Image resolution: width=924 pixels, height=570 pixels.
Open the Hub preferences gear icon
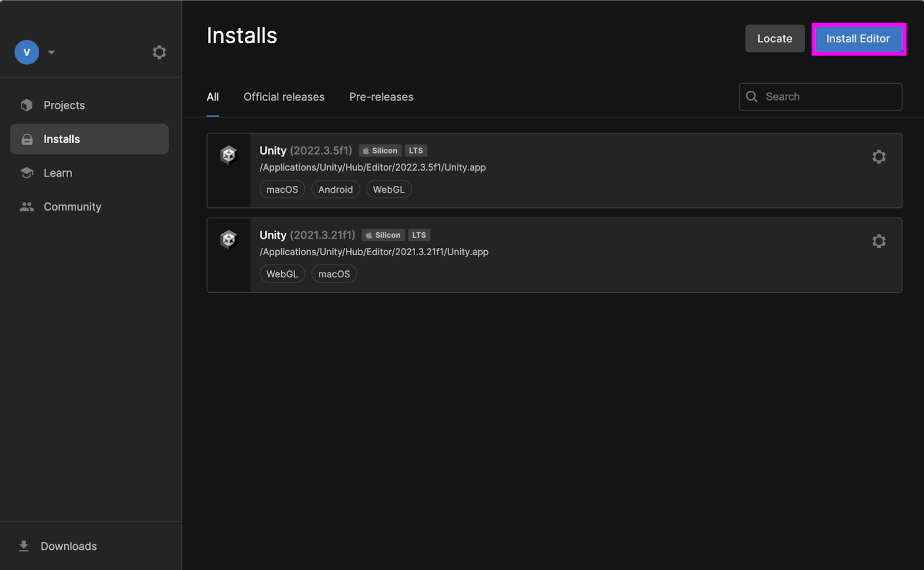pos(159,53)
